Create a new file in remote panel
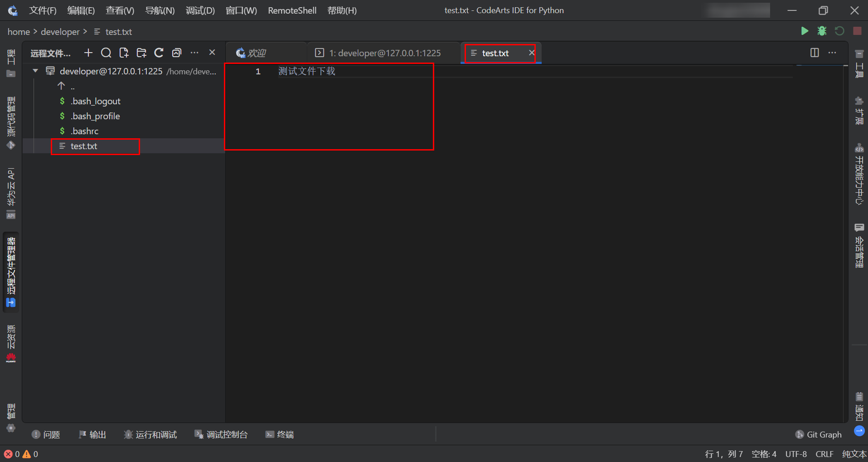868x462 pixels. point(123,53)
